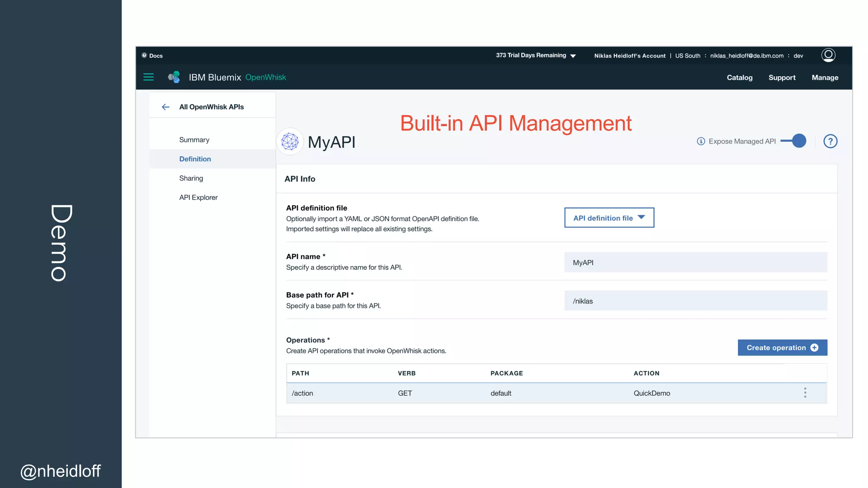
Task: Toggle the Expose Managed API switch
Action: 794,141
